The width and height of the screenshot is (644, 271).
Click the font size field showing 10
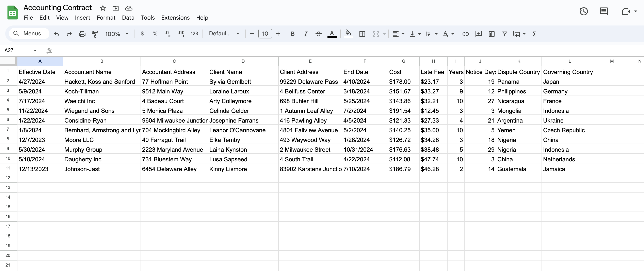click(x=265, y=33)
